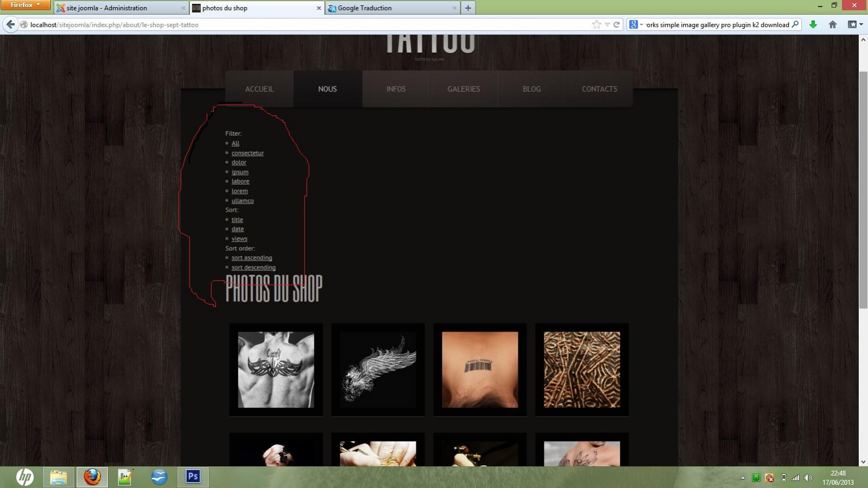Image resolution: width=868 pixels, height=488 pixels.
Task: Open the downloads arrow in Firefox toolbar
Action: [813, 24]
